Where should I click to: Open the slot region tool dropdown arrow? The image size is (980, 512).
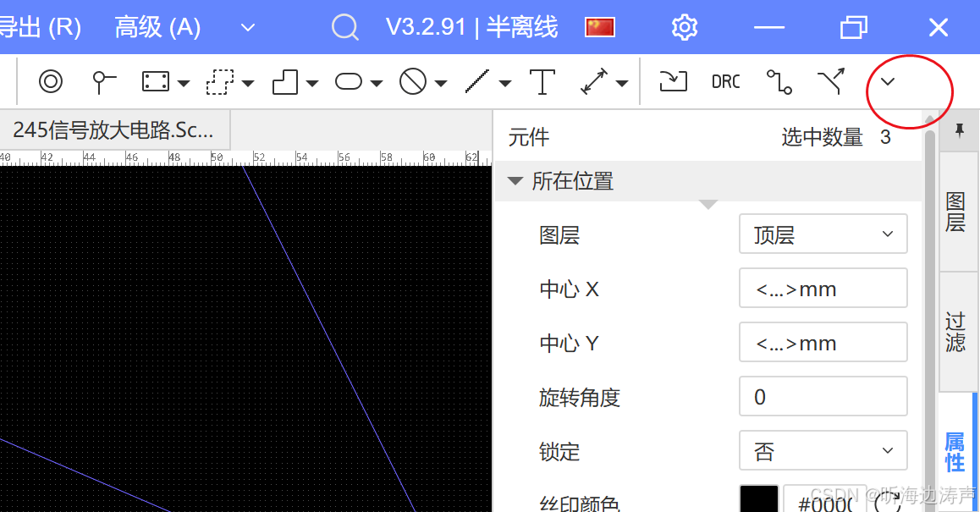(377, 83)
